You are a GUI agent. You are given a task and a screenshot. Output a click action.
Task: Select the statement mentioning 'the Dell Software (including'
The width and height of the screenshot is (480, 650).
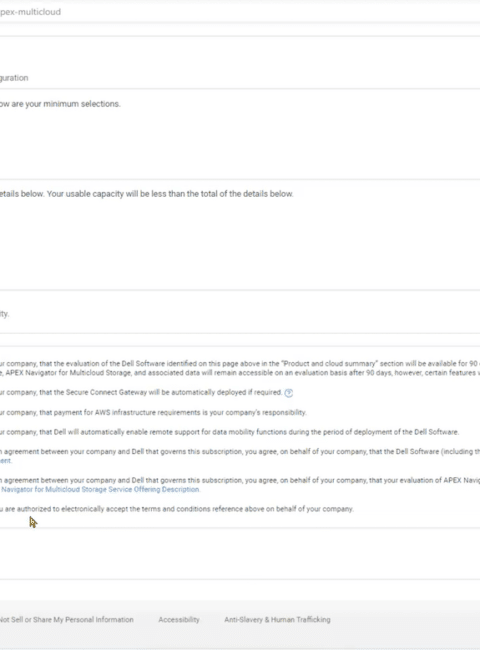(240, 451)
